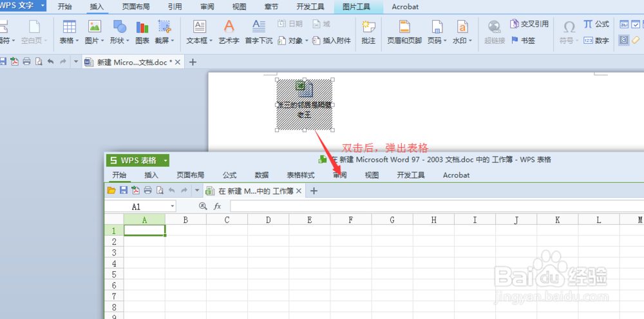Image resolution: width=644 pixels, height=319 pixels.
Task: Undo last action in WPS 文字
Action: click(x=50, y=62)
